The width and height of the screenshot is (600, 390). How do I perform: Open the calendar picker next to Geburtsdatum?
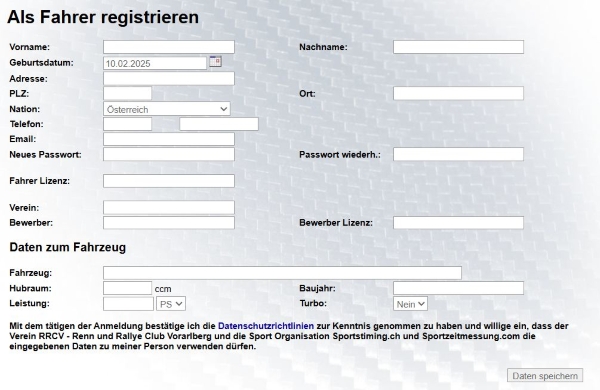(x=215, y=61)
